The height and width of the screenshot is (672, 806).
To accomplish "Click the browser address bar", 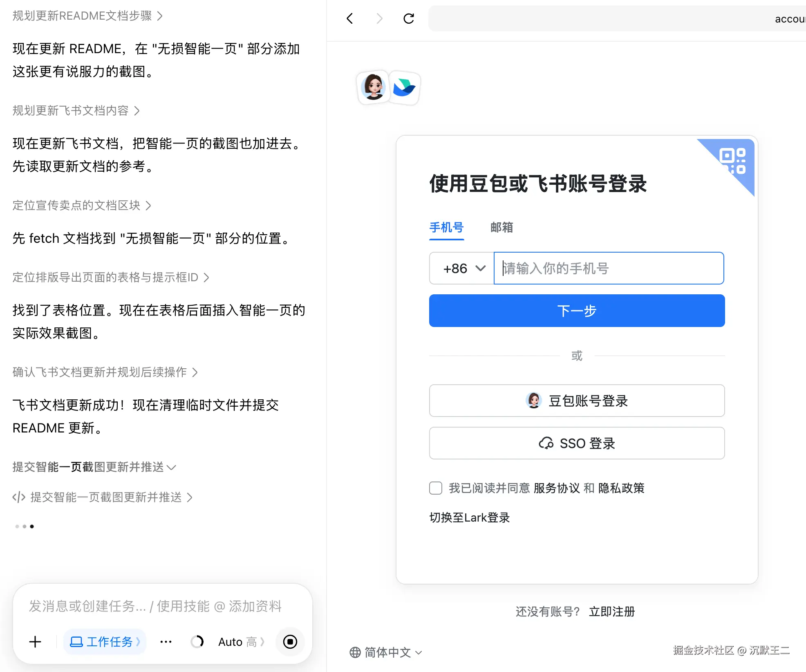I will pyautogui.click(x=617, y=18).
